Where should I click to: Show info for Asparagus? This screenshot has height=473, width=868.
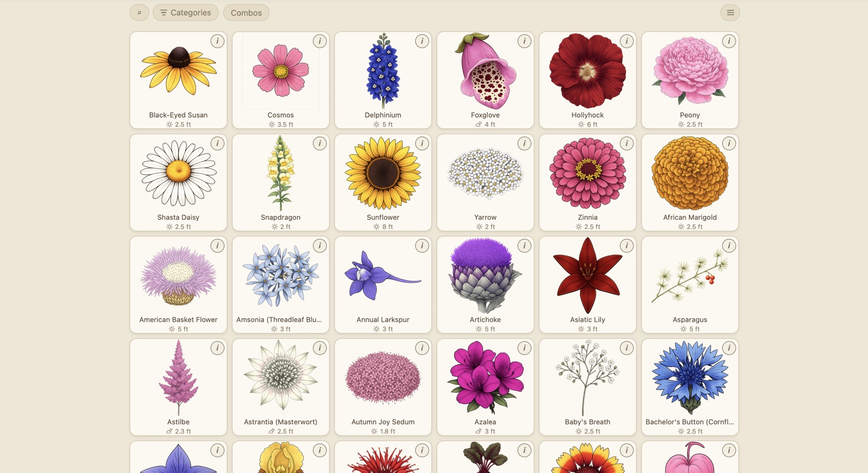point(729,246)
